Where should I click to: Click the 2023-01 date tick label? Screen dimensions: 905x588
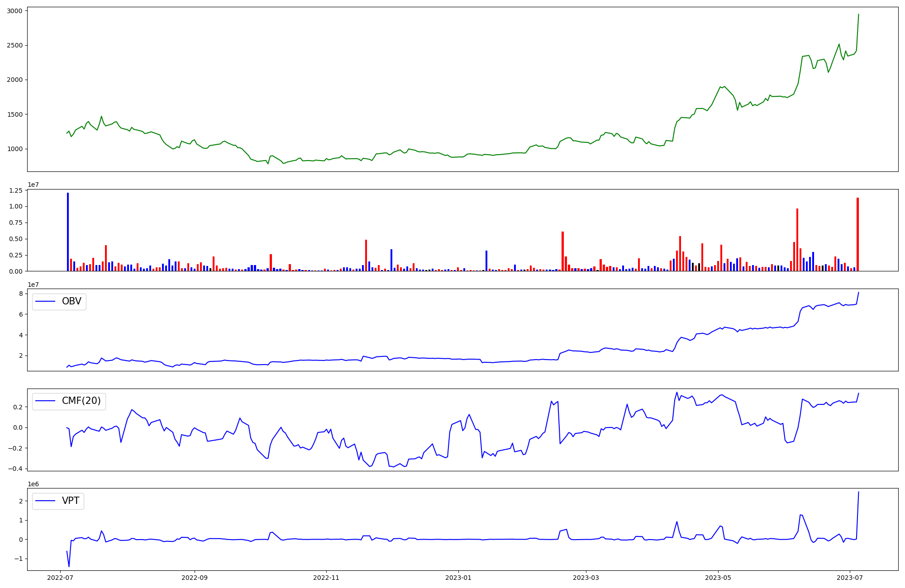point(458,577)
